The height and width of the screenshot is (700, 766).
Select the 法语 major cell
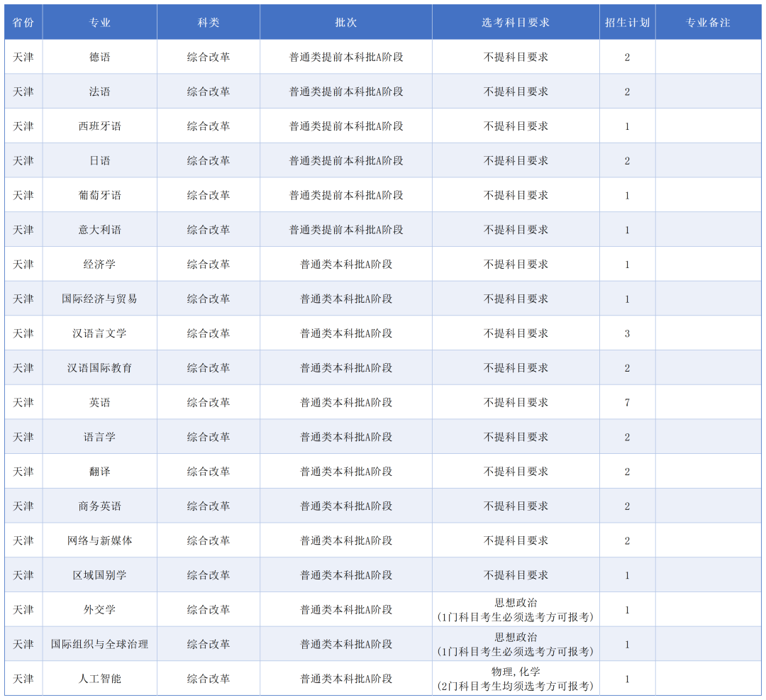pos(100,91)
